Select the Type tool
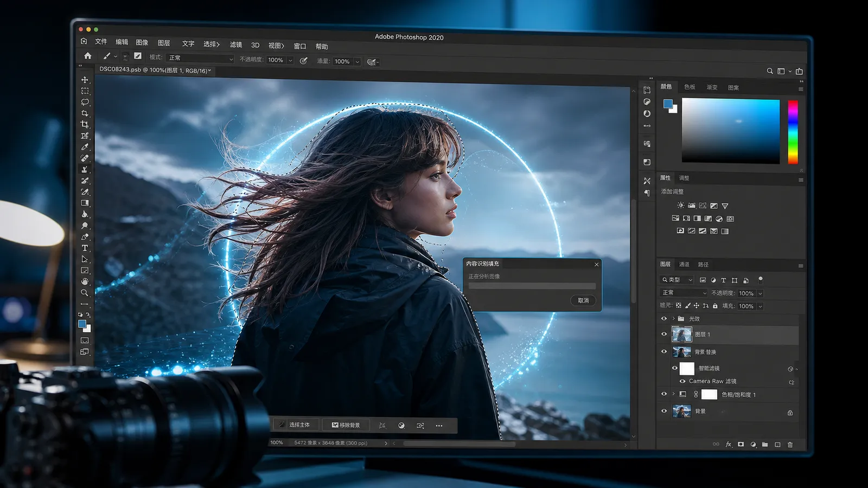868x488 pixels. click(x=85, y=248)
